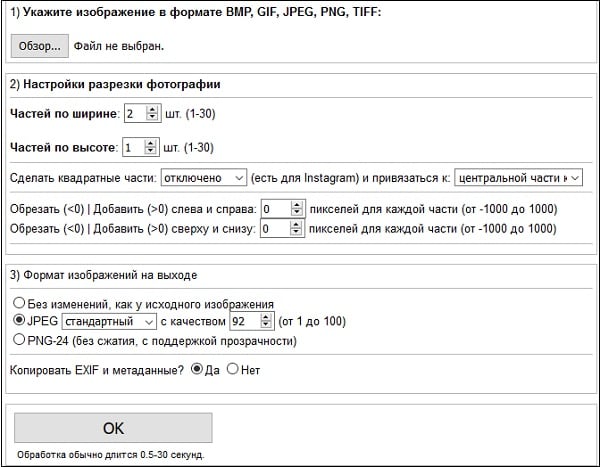Click the Обзор... file browse button
The width and height of the screenshot is (600, 467).
point(40,46)
